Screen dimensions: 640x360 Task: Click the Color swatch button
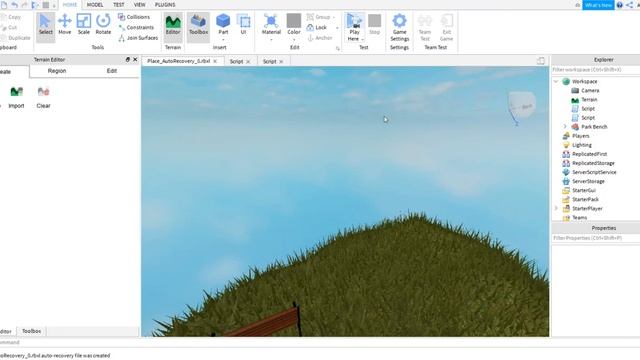pyautogui.click(x=293, y=24)
